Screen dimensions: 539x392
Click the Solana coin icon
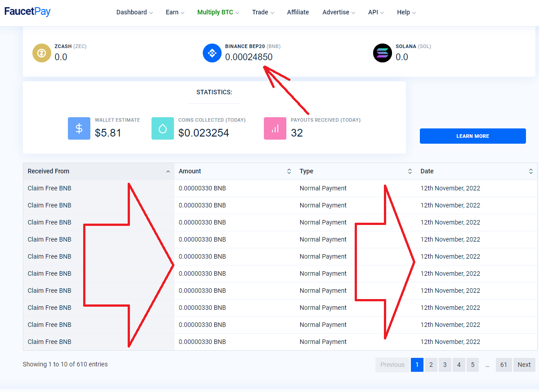pos(383,53)
